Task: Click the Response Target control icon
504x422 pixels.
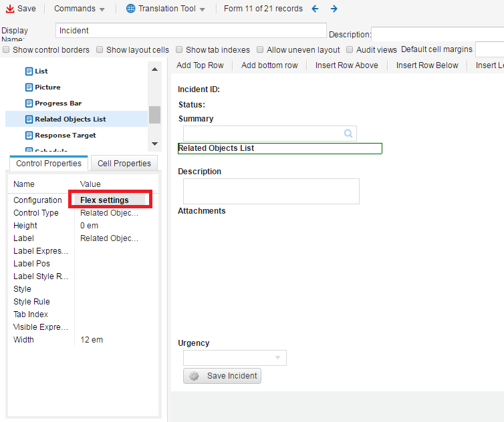Action: pos(29,136)
